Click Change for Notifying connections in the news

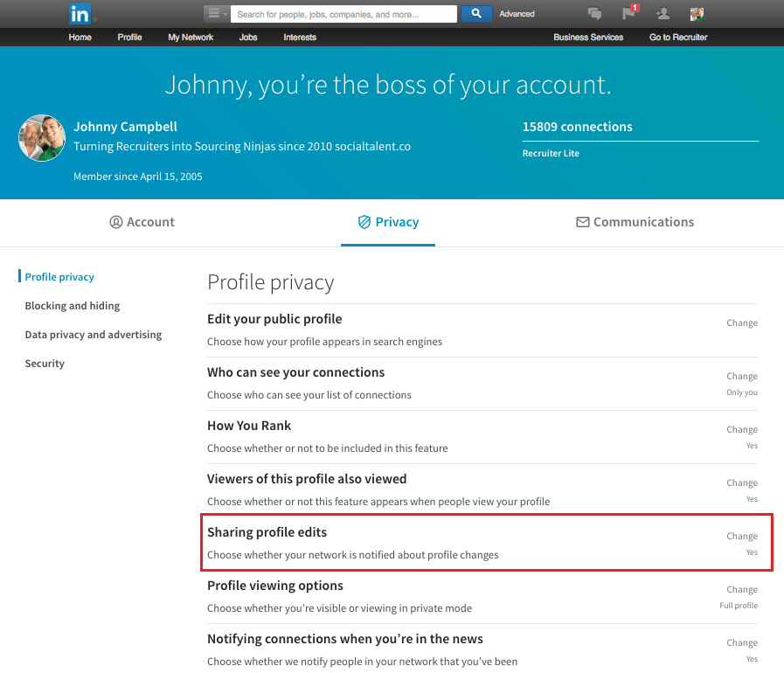[742, 642]
